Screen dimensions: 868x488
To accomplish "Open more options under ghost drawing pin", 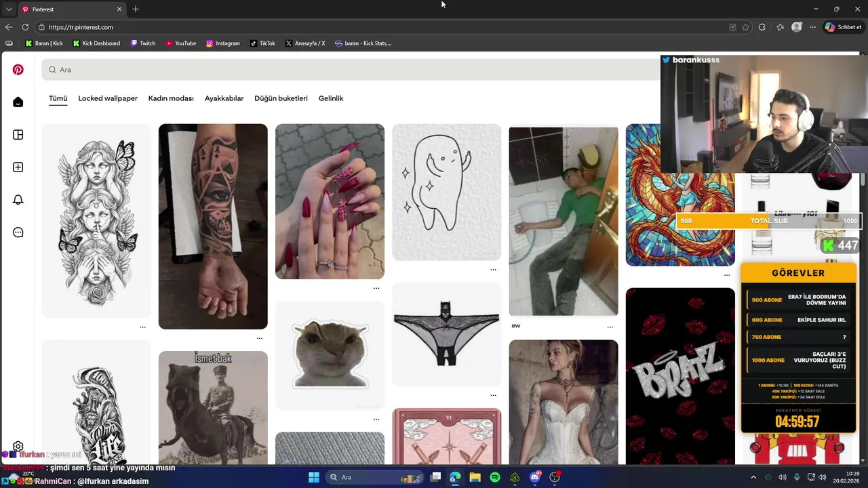I will tap(493, 270).
